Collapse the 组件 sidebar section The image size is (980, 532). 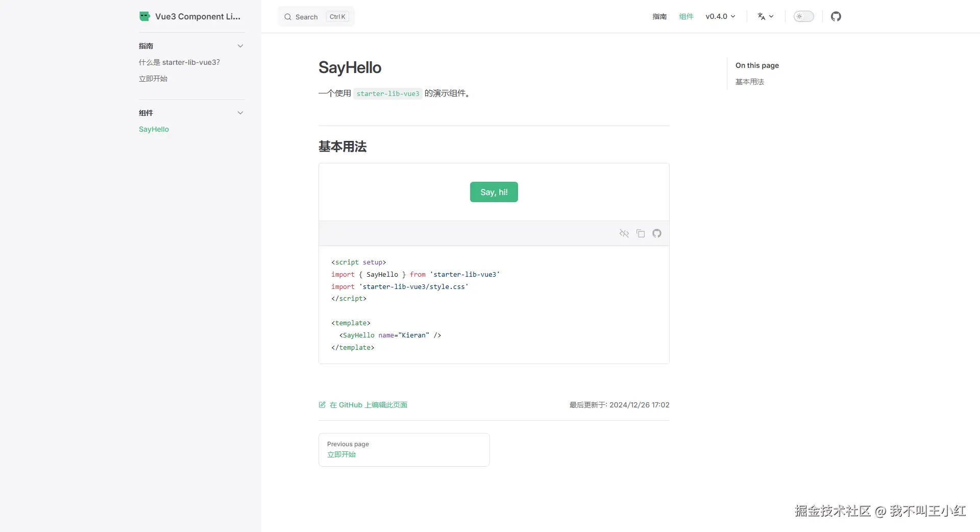(240, 113)
